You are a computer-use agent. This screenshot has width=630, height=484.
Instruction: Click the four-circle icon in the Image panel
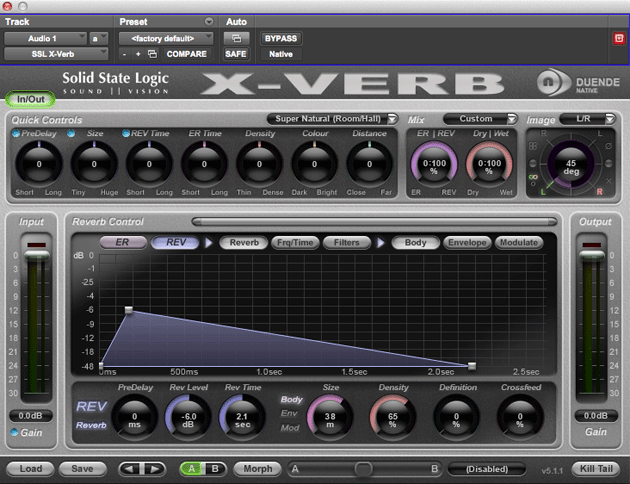tap(533, 146)
